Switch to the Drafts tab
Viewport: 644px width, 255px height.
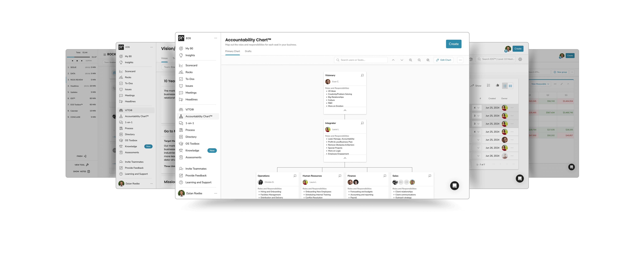(248, 51)
